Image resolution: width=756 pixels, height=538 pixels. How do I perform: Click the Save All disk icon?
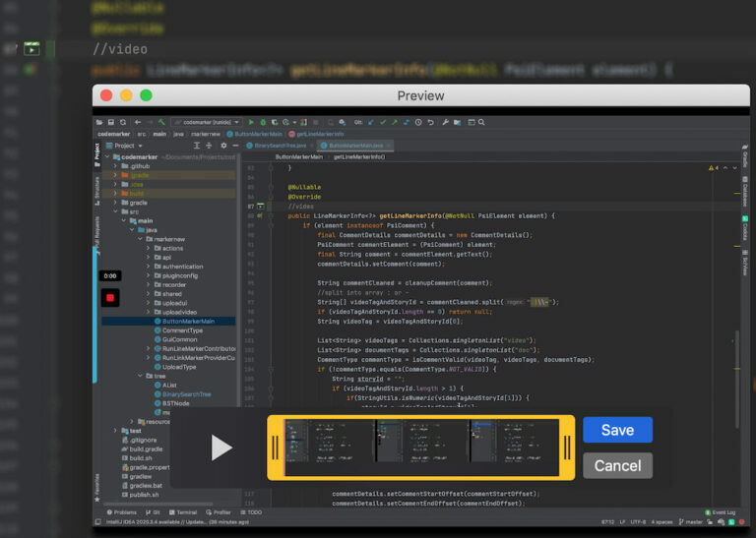[x=111, y=122]
